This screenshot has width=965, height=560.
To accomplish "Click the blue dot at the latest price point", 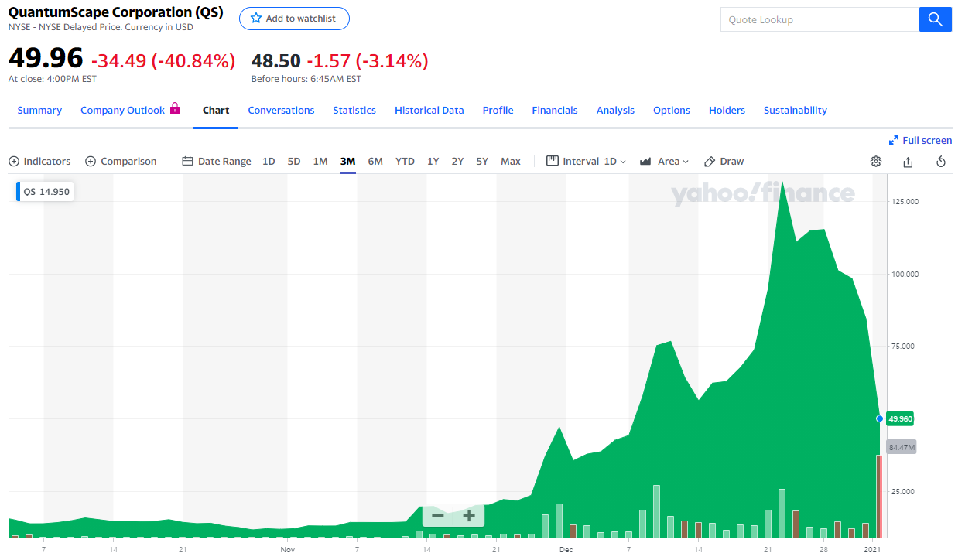I will tap(879, 418).
